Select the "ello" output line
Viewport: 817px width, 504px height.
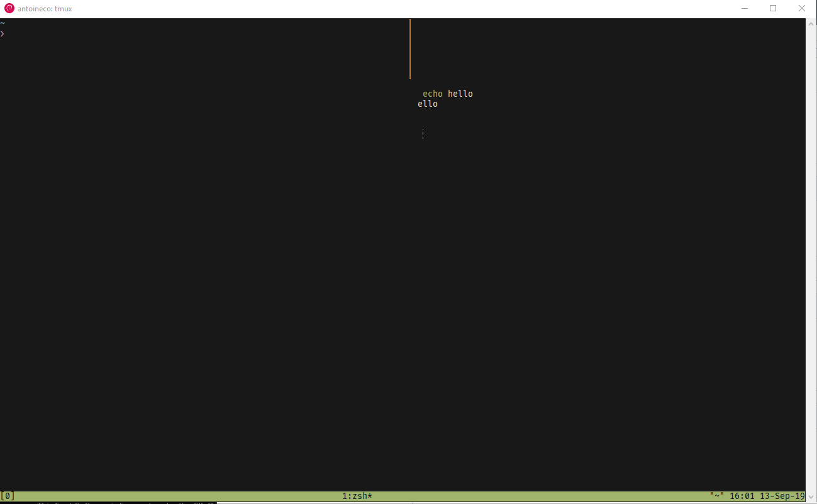tap(428, 103)
